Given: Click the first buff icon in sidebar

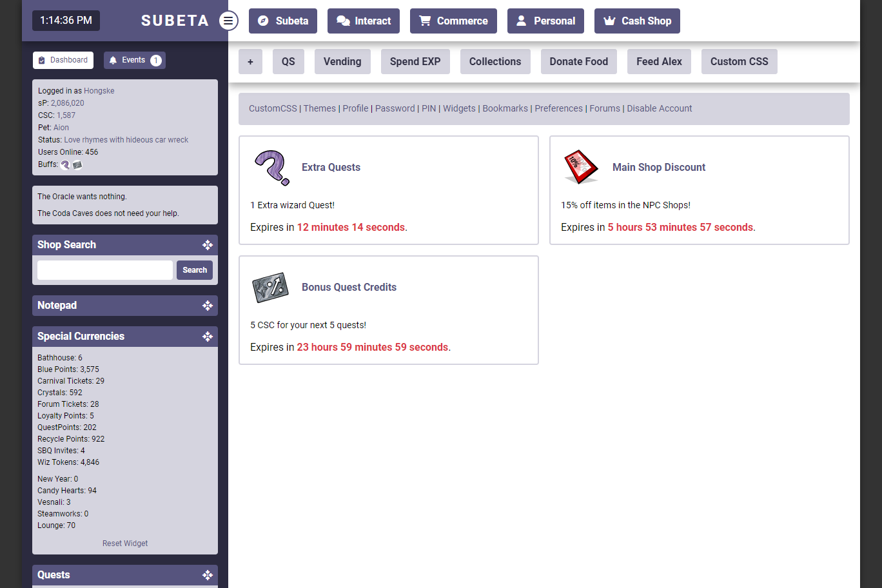Looking at the screenshot, I should click(x=65, y=165).
